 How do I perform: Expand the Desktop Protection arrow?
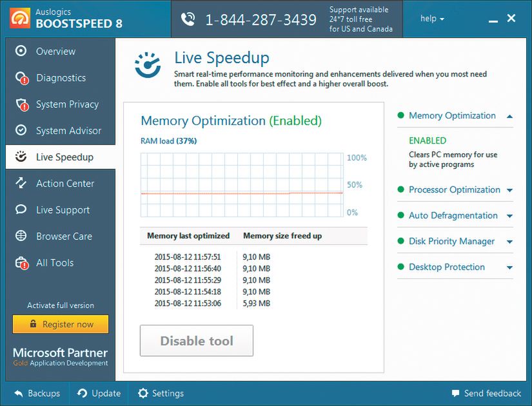point(509,267)
